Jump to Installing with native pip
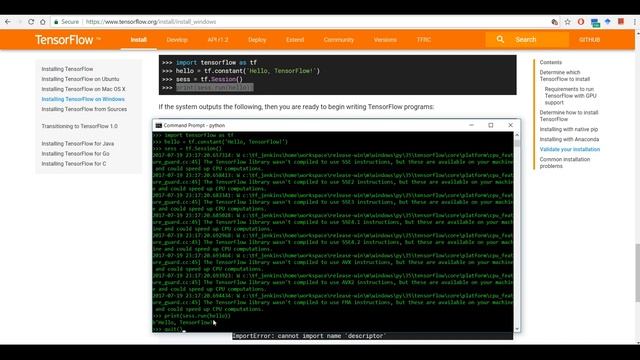This screenshot has width=640, height=360. pos(569,129)
